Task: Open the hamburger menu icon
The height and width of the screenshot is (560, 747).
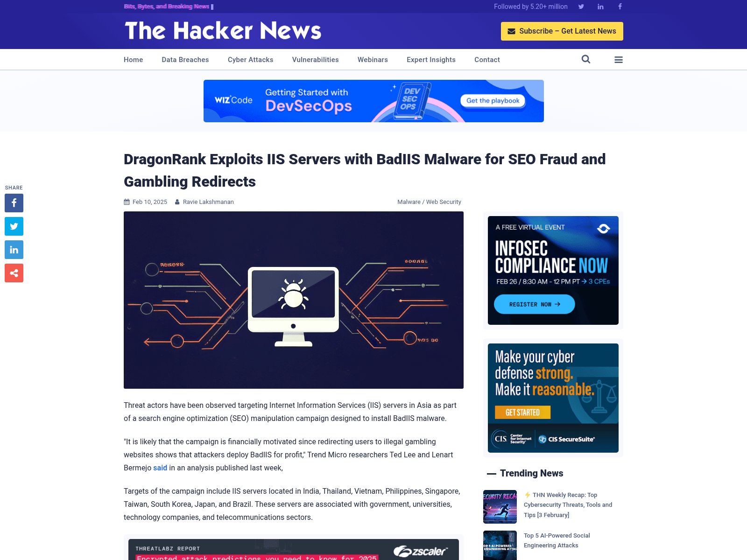Action: 619,60
